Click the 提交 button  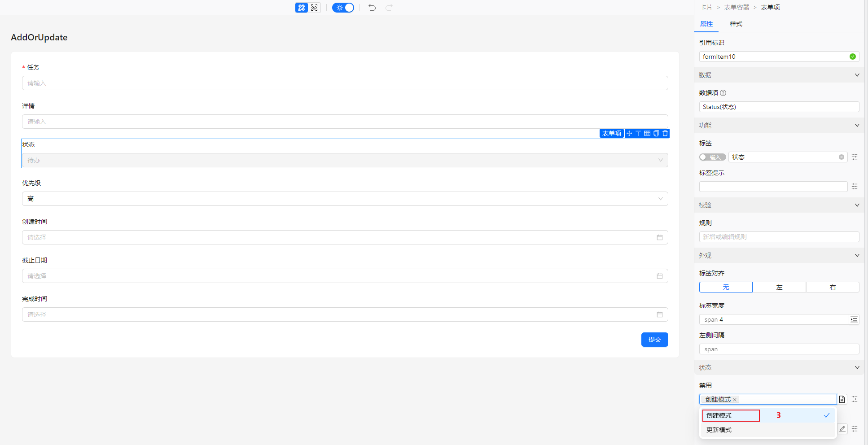pyautogui.click(x=654, y=340)
